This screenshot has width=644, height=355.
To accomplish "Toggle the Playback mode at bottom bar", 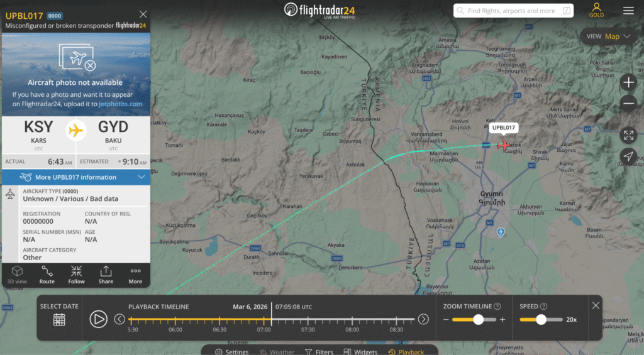I will 406,352.
